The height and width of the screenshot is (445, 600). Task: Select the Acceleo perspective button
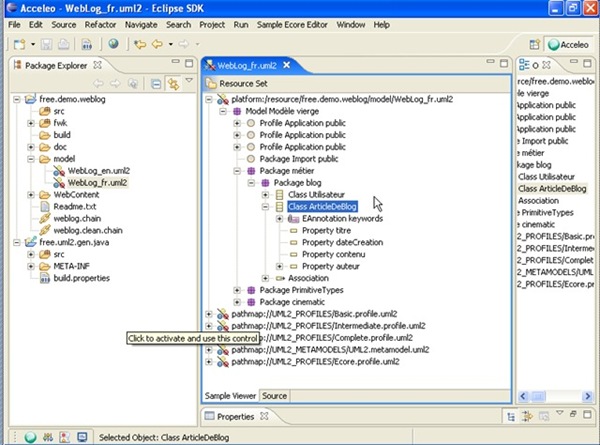pos(571,44)
